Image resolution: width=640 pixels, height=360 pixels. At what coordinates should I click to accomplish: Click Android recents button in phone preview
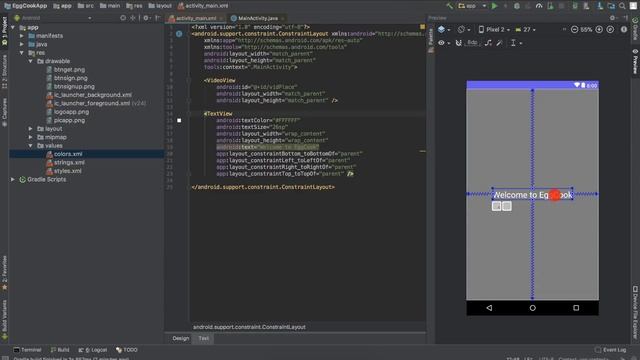[576, 308]
